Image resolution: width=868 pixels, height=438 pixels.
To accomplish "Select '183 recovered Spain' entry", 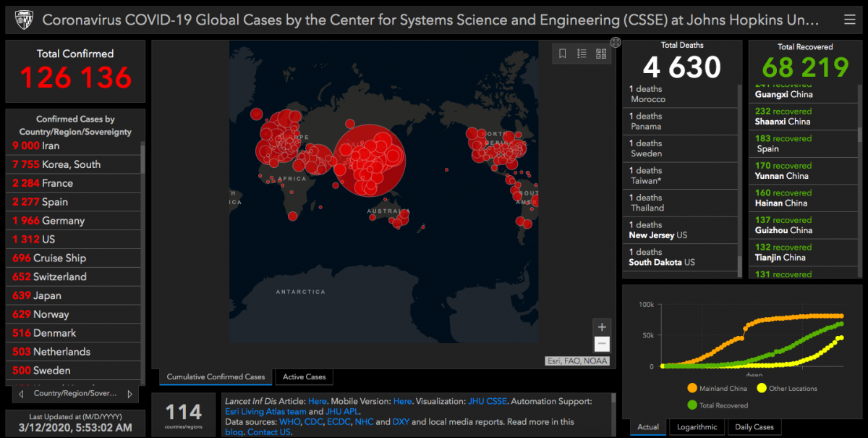I will coord(804,143).
